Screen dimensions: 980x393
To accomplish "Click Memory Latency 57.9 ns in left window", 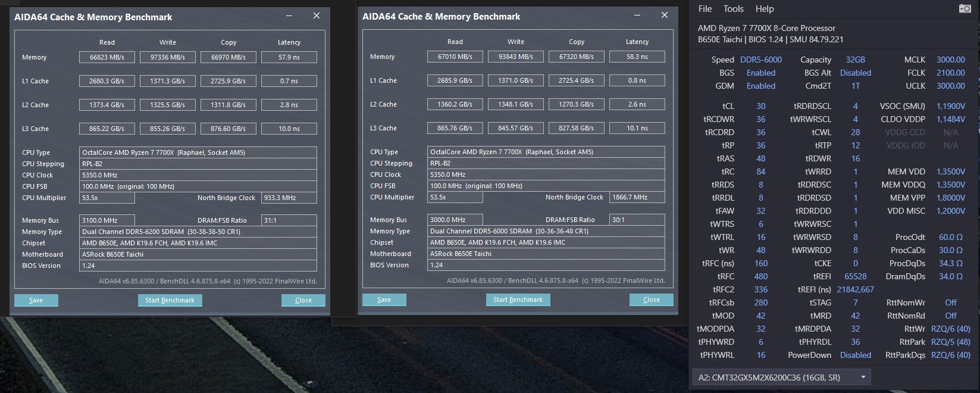I will (289, 57).
